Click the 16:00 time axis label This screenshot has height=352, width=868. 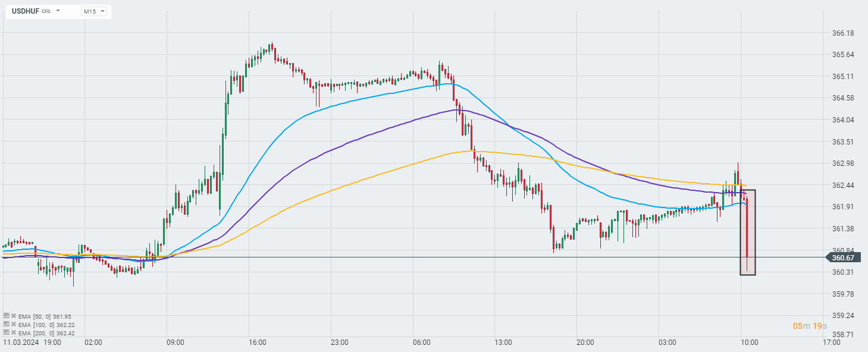[x=258, y=342]
